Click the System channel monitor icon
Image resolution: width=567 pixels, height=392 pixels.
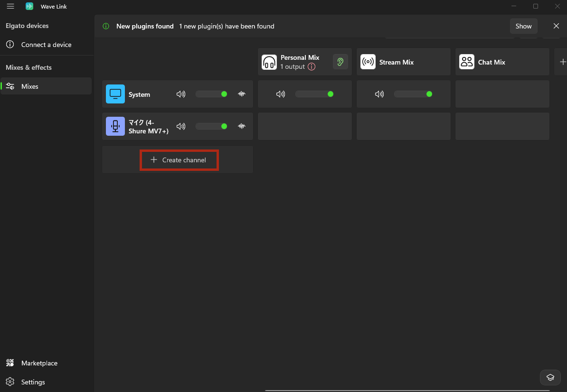[x=115, y=94]
